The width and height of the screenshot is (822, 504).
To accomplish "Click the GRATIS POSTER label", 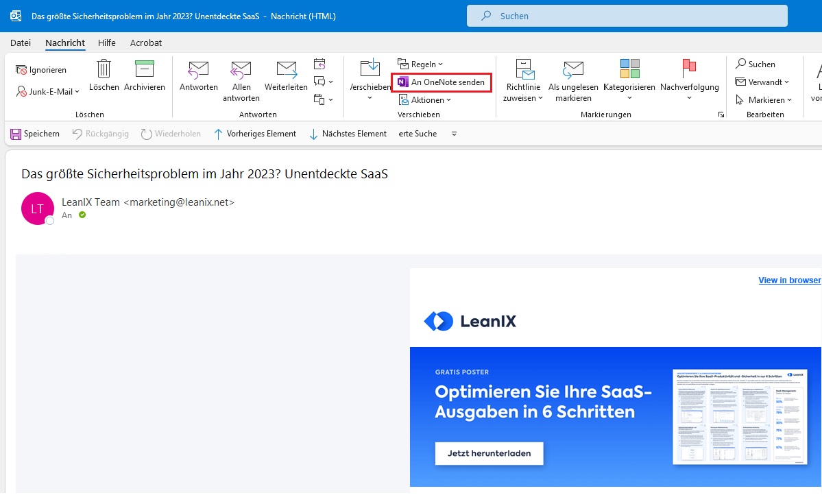I will click(462, 372).
